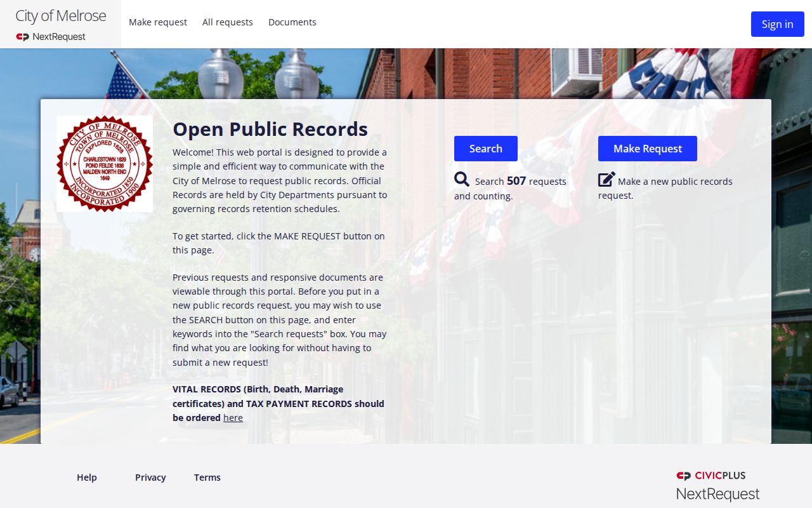Click the blue Make Request button
The width and height of the screenshot is (812, 508).
click(x=648, y=149)
